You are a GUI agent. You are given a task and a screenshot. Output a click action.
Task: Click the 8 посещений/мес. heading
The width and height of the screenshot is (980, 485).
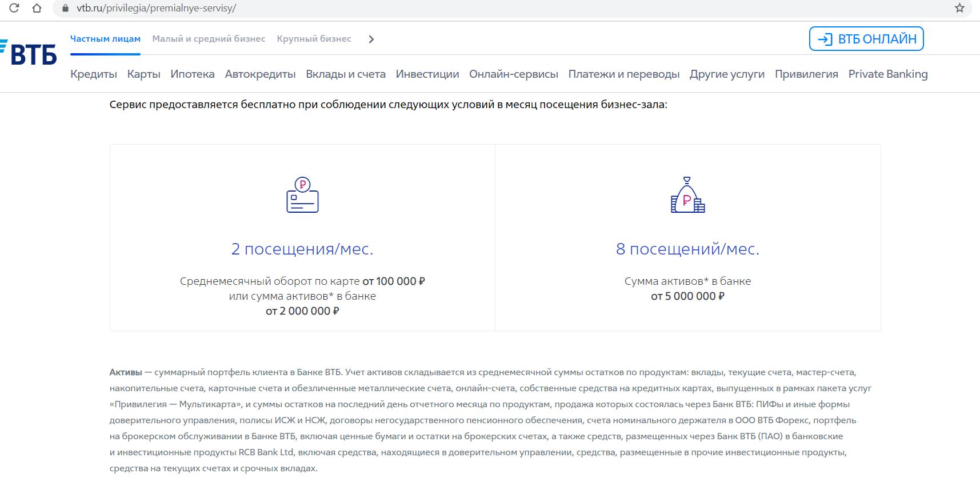click(687, 249)
